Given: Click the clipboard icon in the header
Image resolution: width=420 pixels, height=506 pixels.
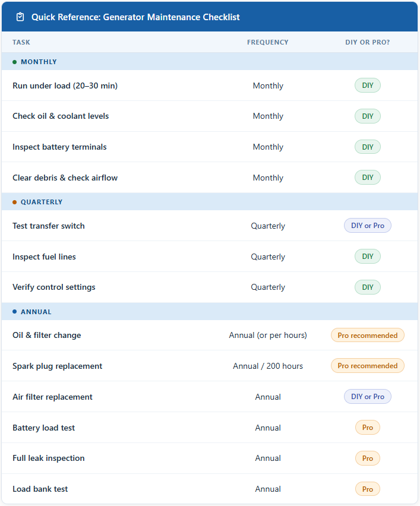Looking at the screenshot, I should tap(20, 17).
